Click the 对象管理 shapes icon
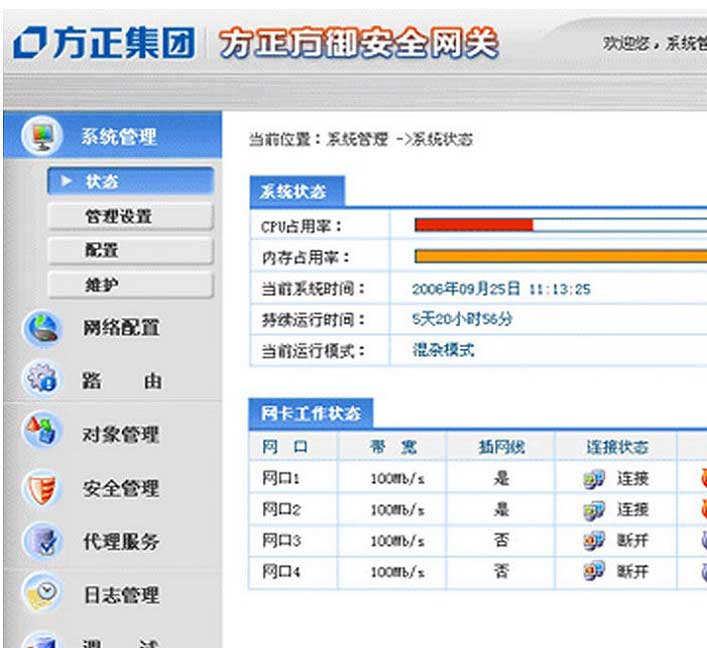Viewport: 707px width, 648px height. click(42, 434)
